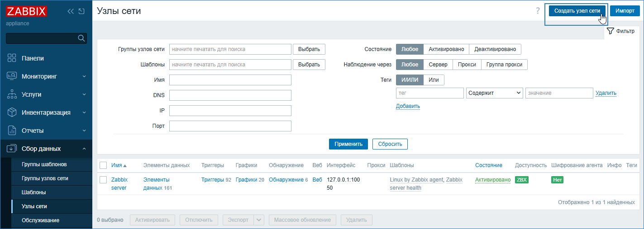Expand the Мониторинг menu section
Viewport: 644px width, 229px height.
click(x=46, y=76)
